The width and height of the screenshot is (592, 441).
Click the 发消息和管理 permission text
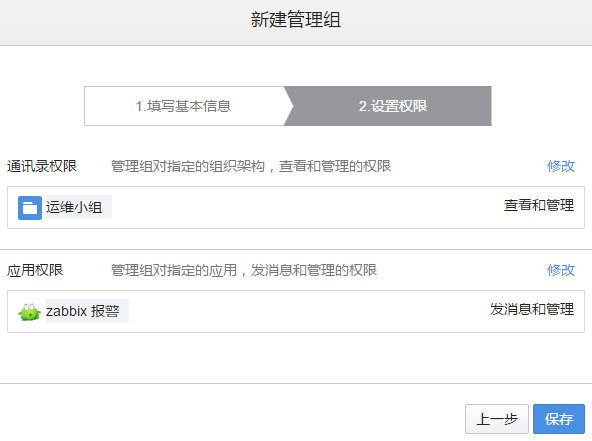[x=532, y=310]
